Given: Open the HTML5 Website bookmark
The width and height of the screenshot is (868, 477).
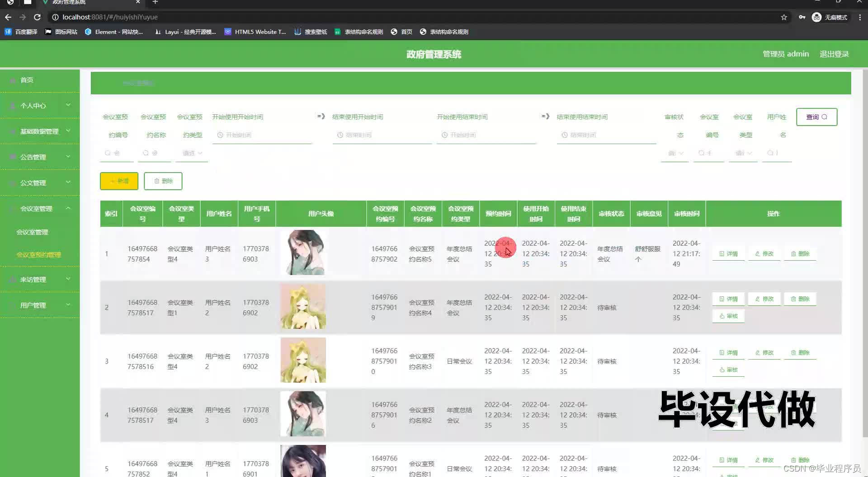Looking at the screenshot, I should (255, 32).
